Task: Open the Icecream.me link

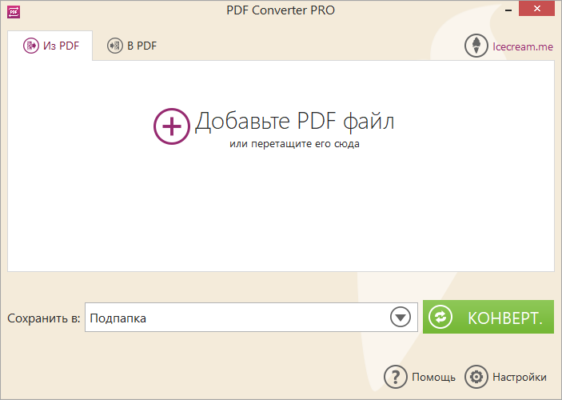Action: coord(523,47)
